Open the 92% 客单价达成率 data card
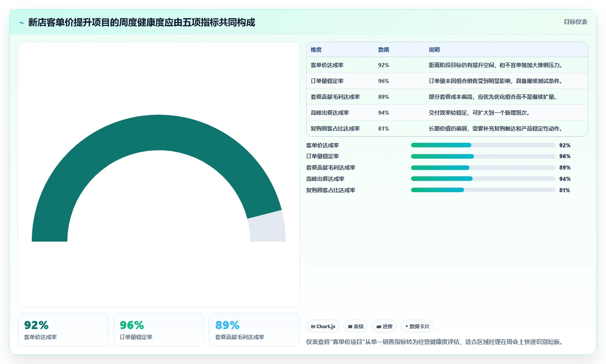The image size is (606, 364). pos(63,330)
